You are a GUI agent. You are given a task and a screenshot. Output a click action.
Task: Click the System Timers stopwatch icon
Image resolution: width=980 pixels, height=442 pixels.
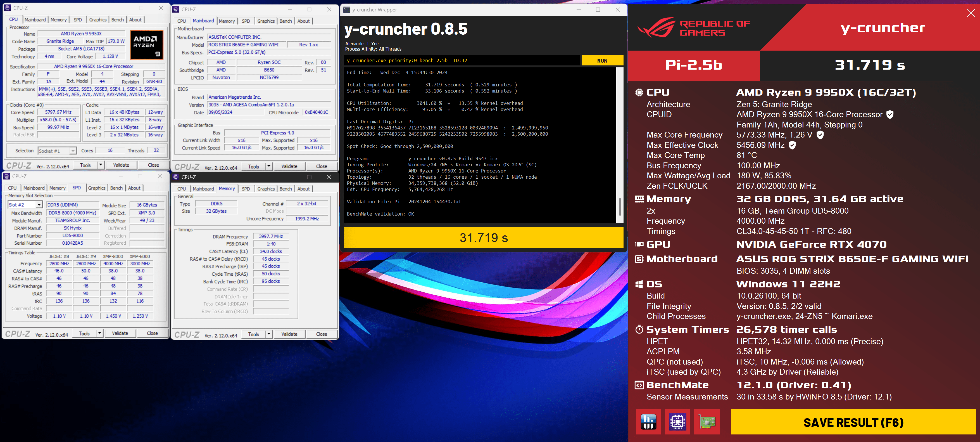click(639, 329)
